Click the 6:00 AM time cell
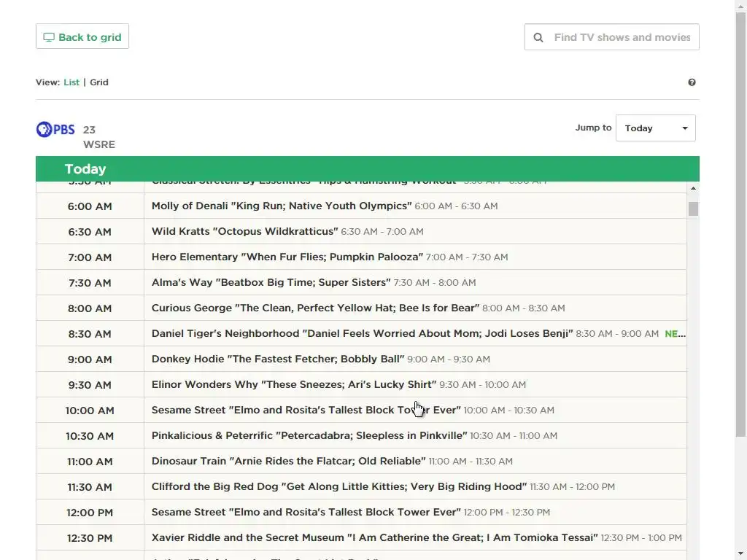This screenshot has width=747, height=560. 90,206
